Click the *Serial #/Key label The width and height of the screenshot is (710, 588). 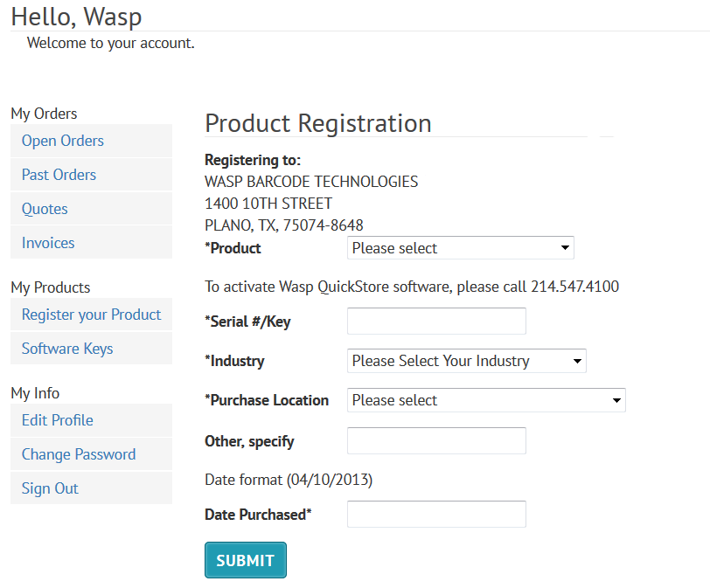point(247,322)
